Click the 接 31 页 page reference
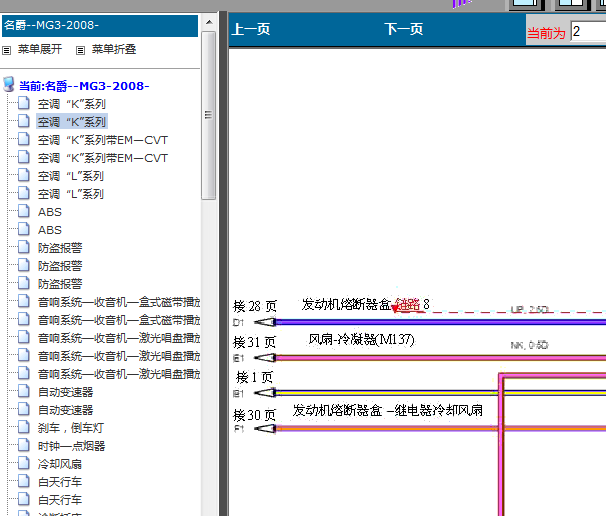 (x=254, y=342)
